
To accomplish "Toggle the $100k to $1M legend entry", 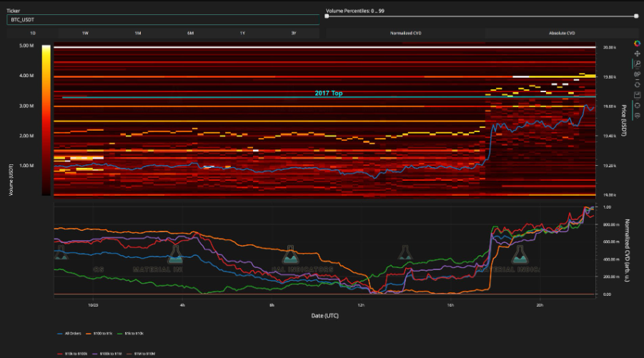I will (x=106, y=354).
